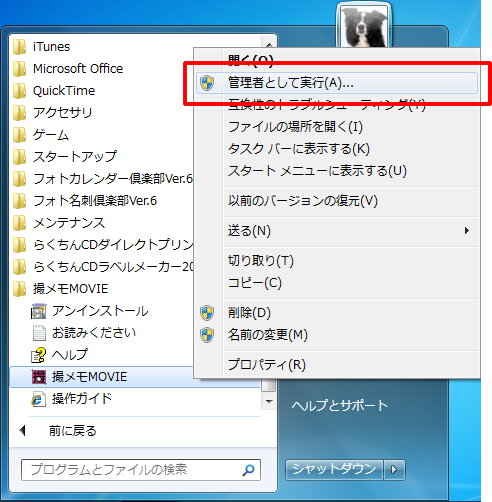The width and height of the screenshot is (492, 502).
Task: Launch アンインストール entry text
Action: (x=100, y=311)
